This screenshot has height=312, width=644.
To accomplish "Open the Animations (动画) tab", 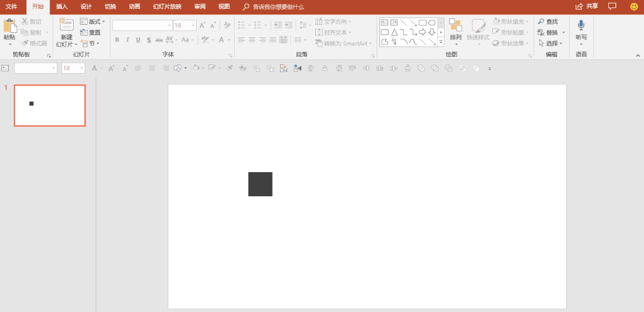I will [134, 7].
